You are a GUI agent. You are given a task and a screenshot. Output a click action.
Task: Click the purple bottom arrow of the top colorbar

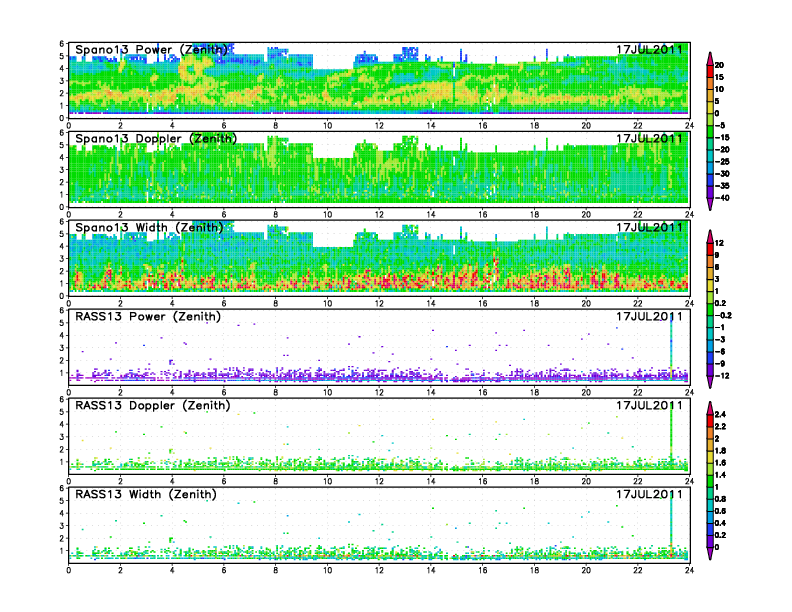[710, 204]
